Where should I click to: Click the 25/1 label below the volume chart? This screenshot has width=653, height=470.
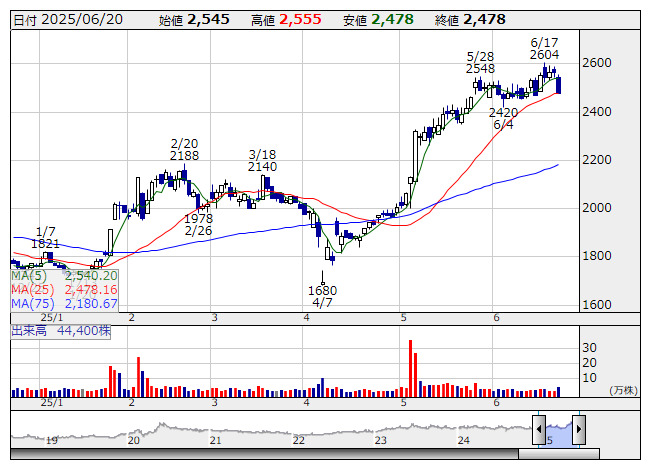52,403
